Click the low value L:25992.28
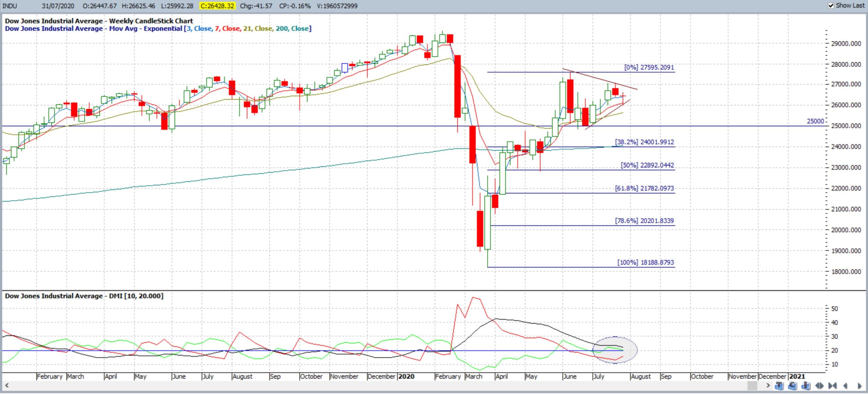The image size is (868, 394). [177, 6]
